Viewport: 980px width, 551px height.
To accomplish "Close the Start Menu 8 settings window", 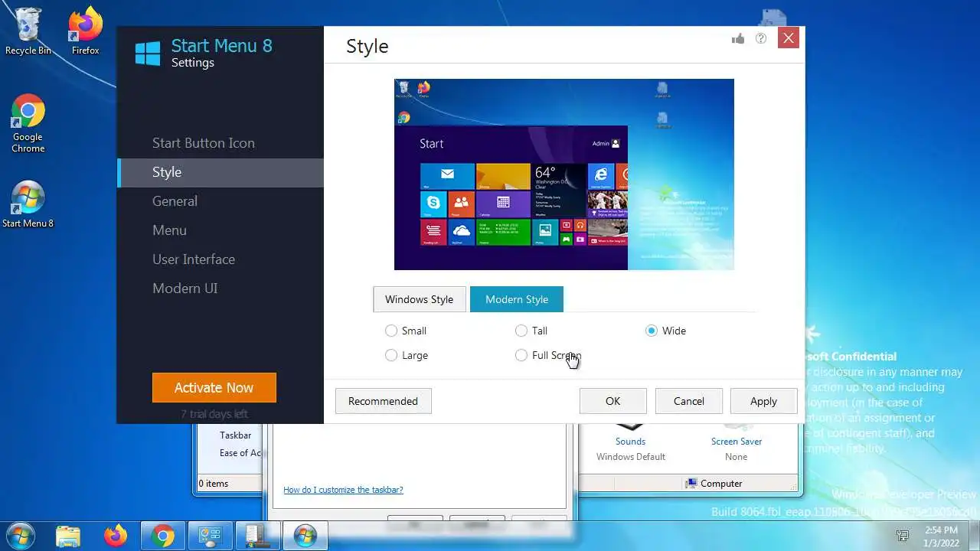I will 788,37.
